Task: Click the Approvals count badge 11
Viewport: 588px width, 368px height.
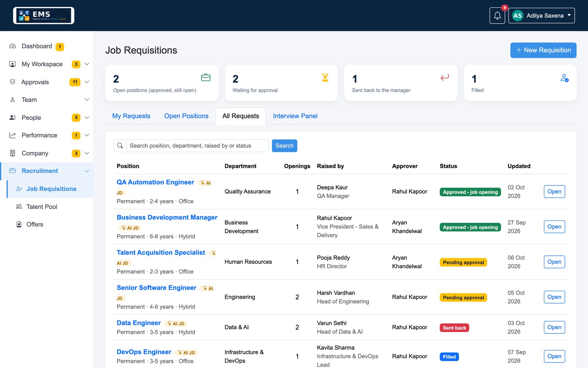Action: pos(75,82)
